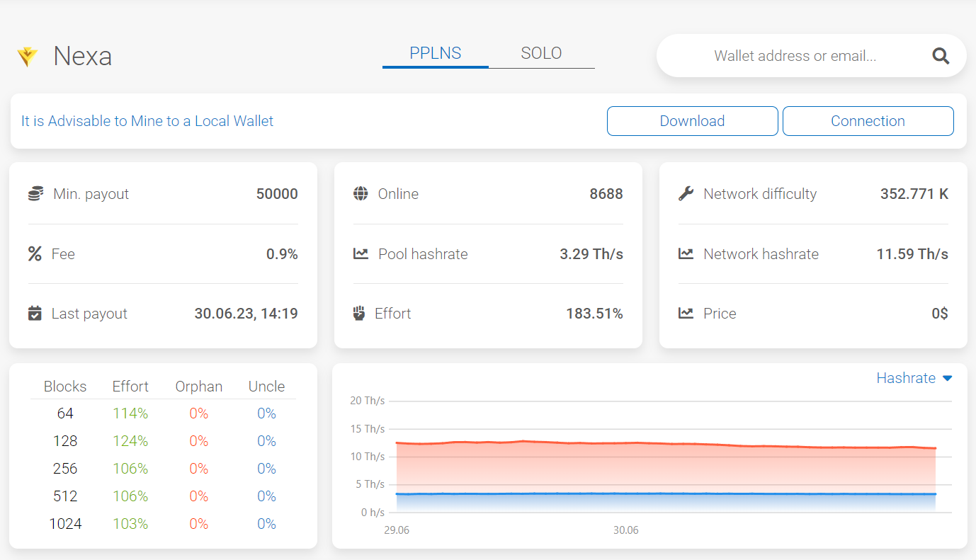Click the calendar icon beside Last payout
Viewport: 976px width, 560px height.
click(35, 313)
